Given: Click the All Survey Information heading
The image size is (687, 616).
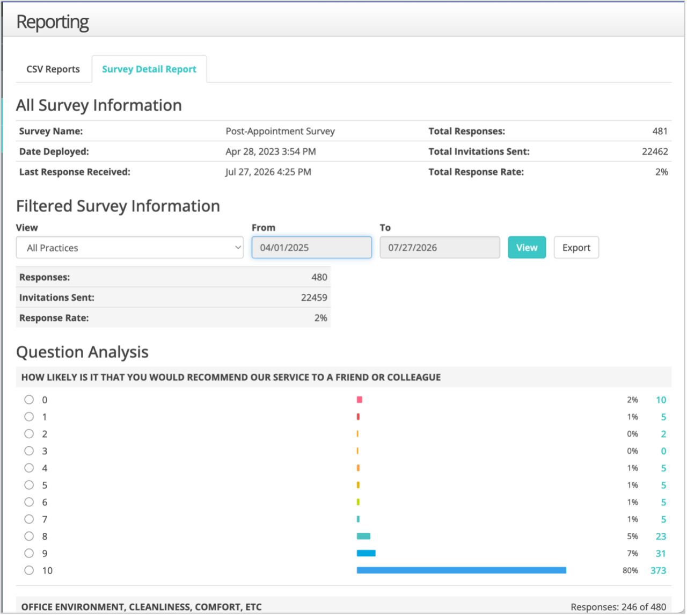Looking at the screenshot, I should pyautogui.click(x=99, y=105).
